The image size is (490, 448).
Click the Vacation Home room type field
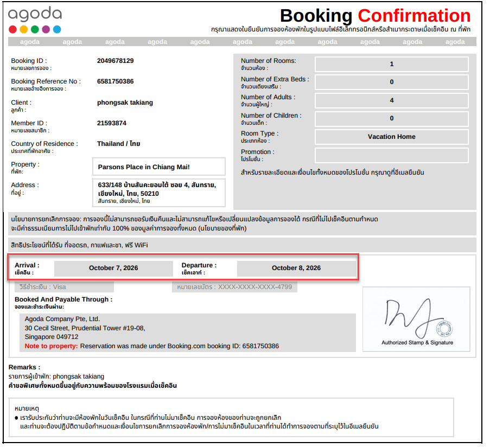(392, 137)
